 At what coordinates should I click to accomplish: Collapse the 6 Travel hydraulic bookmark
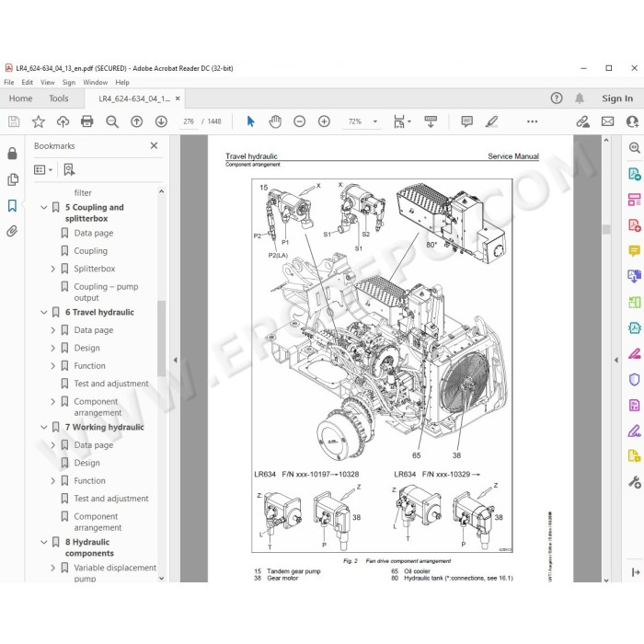coord(44,313)
